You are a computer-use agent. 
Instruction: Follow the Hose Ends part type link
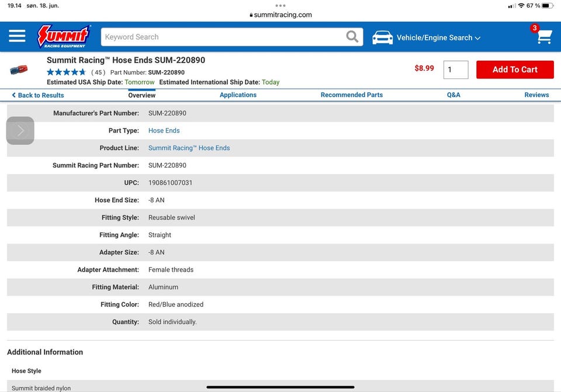click(x=164, y=130)
